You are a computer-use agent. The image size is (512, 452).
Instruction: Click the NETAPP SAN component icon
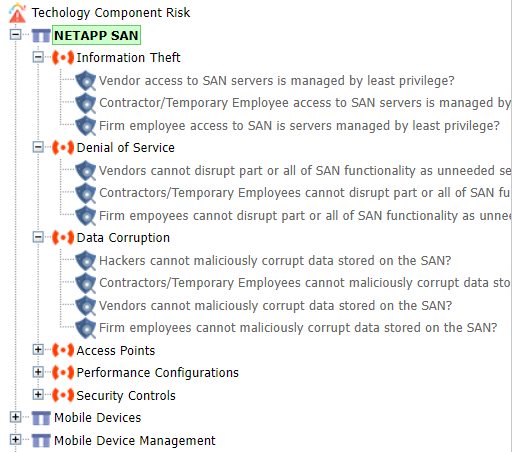pos(41,35)
